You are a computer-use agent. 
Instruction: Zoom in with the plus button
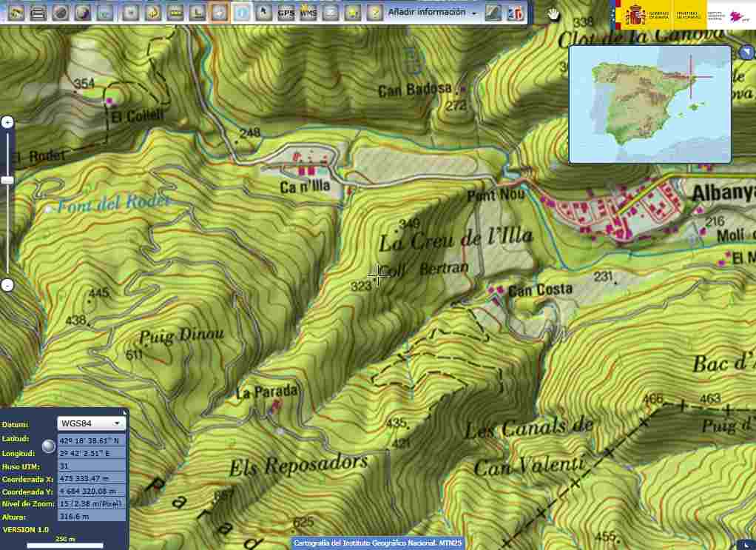tap(7, 123)
